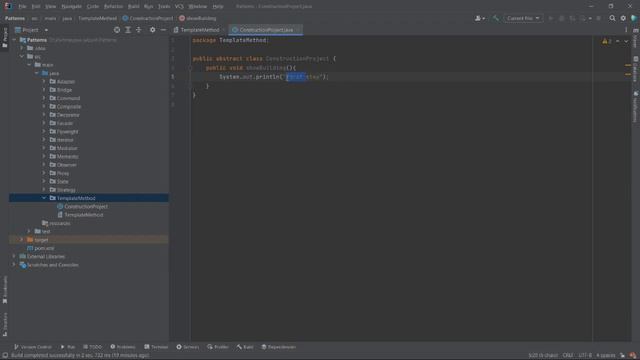The height and width of the screenshot is (360, 640).
Task: Expand the Adapter package arrow
Action: [x=44, y=81]
